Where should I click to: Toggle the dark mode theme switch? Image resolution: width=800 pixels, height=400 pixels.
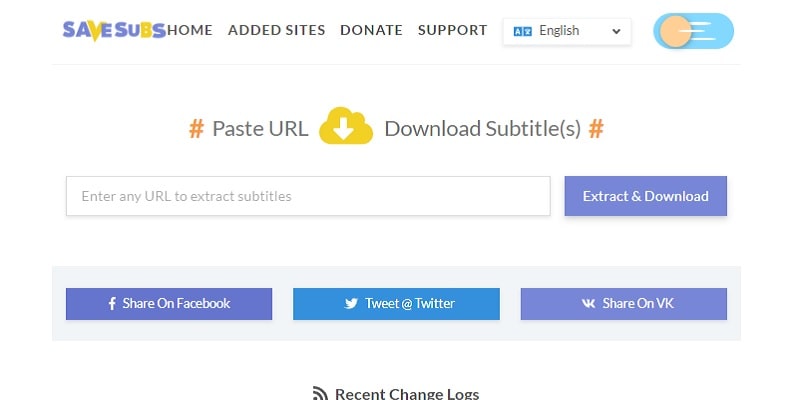(693, 31)
